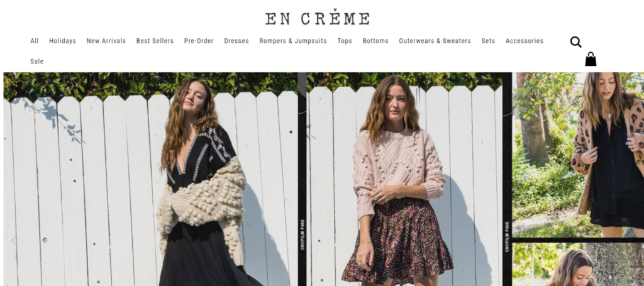Click the leopard cardigan model photo
Viewport: 644px width, 286px height.
tap(578, 155)
